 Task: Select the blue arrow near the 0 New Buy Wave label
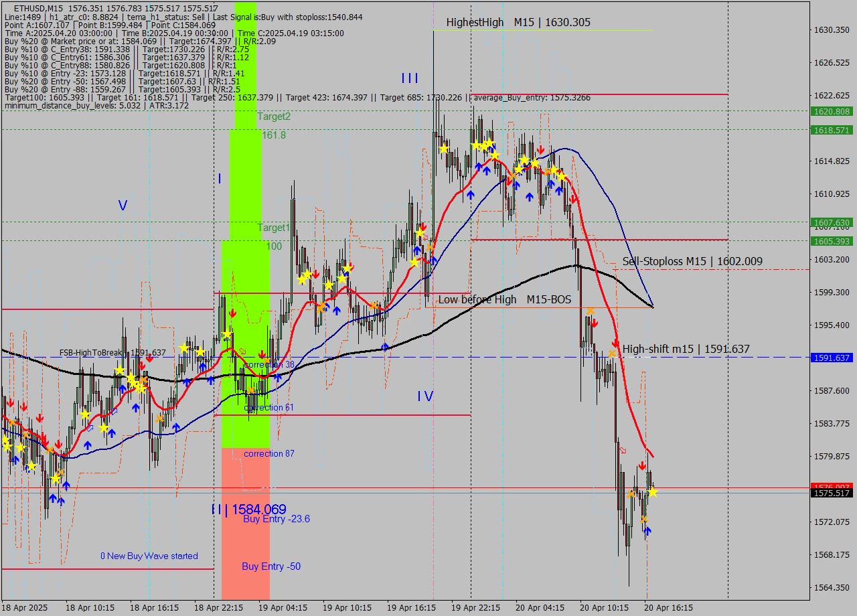click(60, 501)
